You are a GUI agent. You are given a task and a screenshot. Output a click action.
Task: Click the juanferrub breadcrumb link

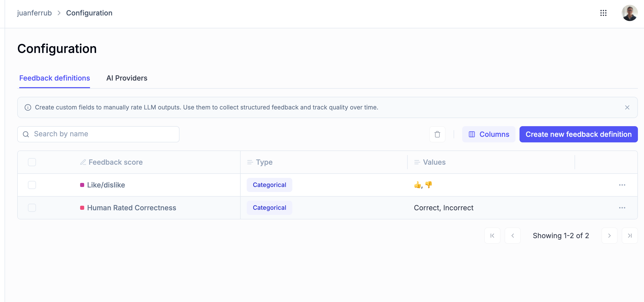pos(34,13)
